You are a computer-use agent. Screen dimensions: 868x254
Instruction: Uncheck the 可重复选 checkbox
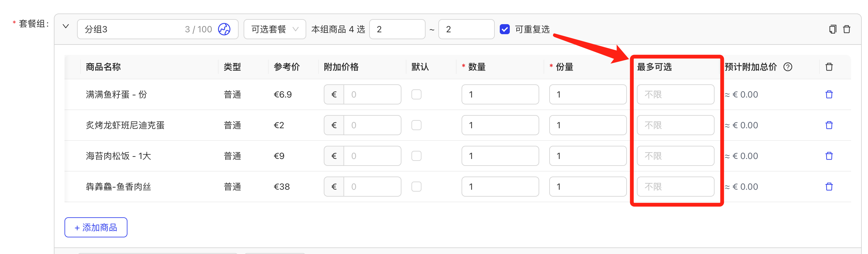pos(504,29)
